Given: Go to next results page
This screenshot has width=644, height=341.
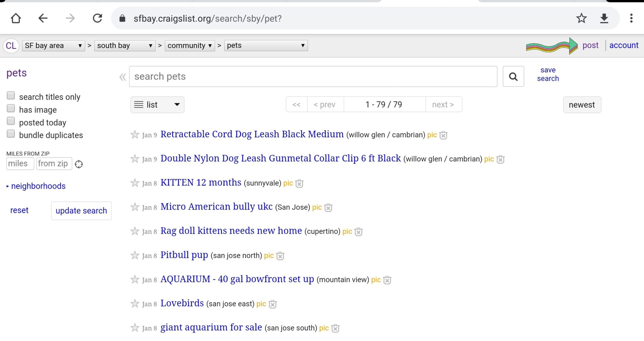Looking at the screenshot, I should point(443,104).
